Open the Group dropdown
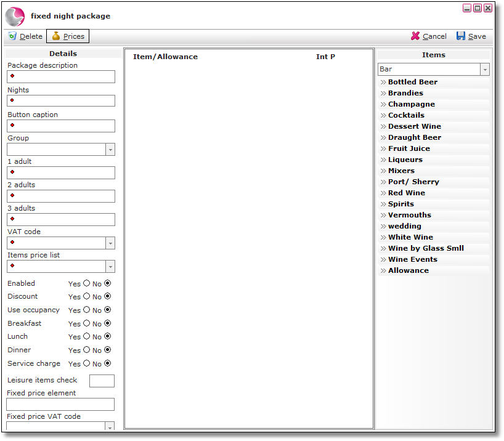The height and width of the screenshot is (441, 504). click(110, 150)
